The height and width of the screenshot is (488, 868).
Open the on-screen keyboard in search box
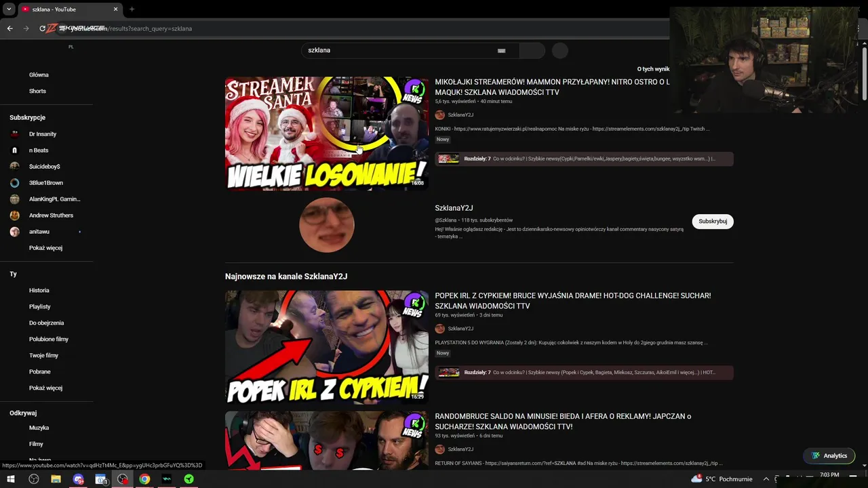coord(501,51)
